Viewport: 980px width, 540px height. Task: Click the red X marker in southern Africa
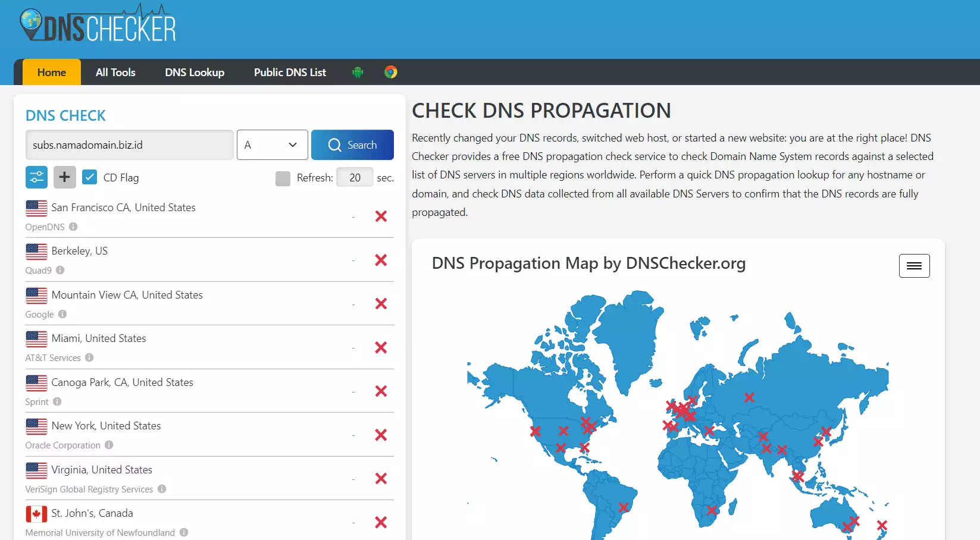point(712,510)
